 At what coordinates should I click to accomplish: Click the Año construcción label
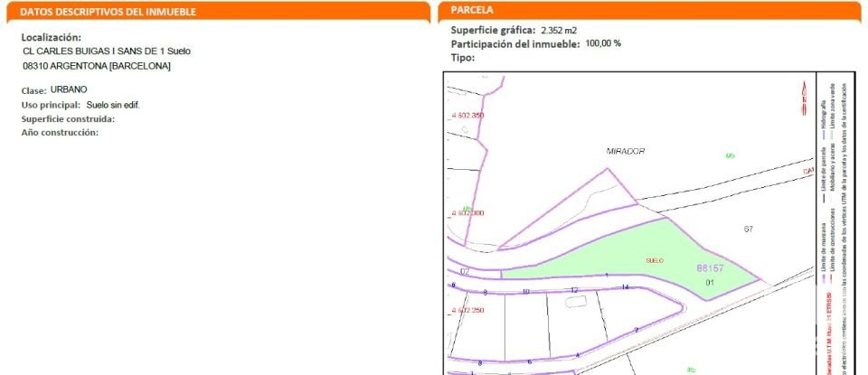[60, 133]
